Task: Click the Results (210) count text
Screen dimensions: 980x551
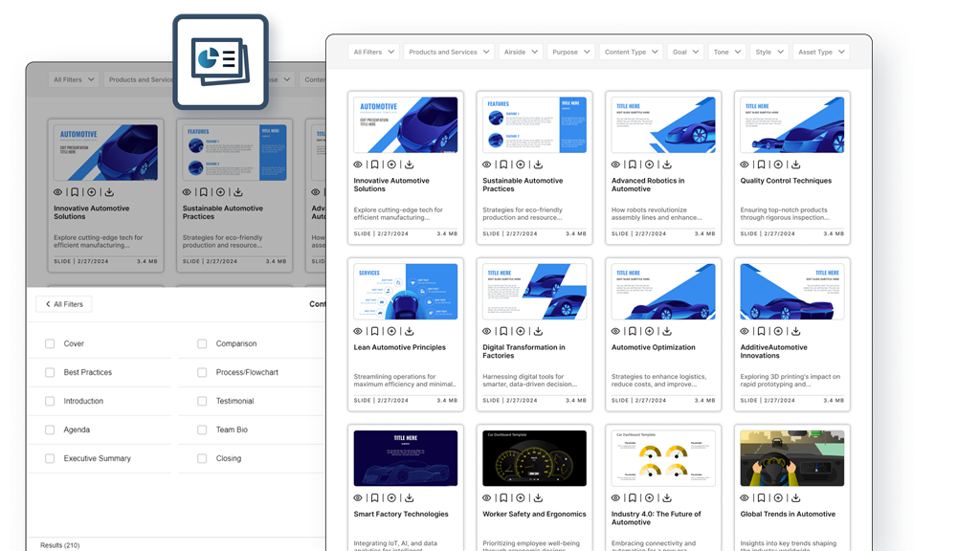Action: (60, 545)
